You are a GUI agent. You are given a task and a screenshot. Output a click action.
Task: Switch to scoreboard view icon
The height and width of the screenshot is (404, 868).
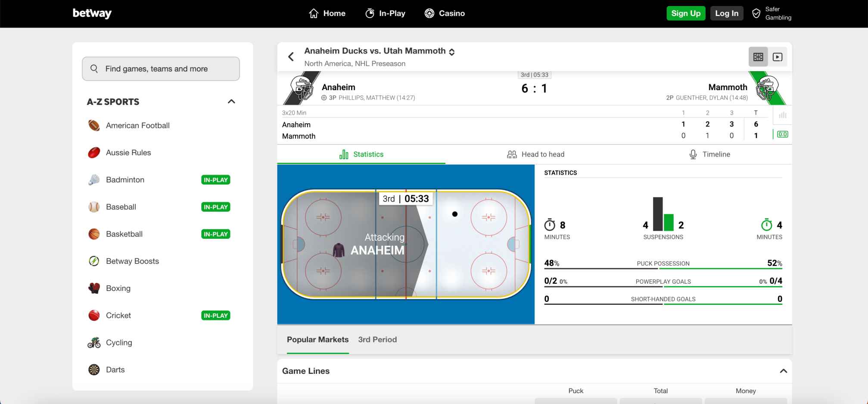click(758, 57)
